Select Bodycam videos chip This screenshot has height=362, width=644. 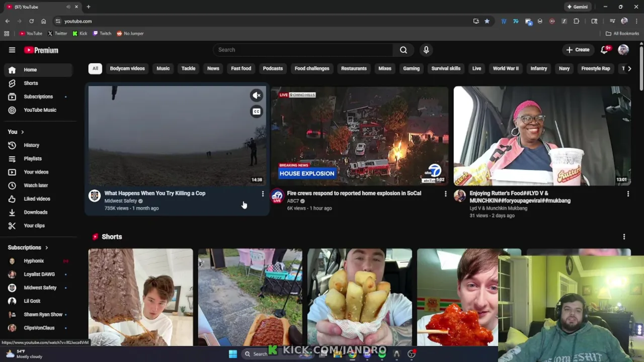(127, 68)
